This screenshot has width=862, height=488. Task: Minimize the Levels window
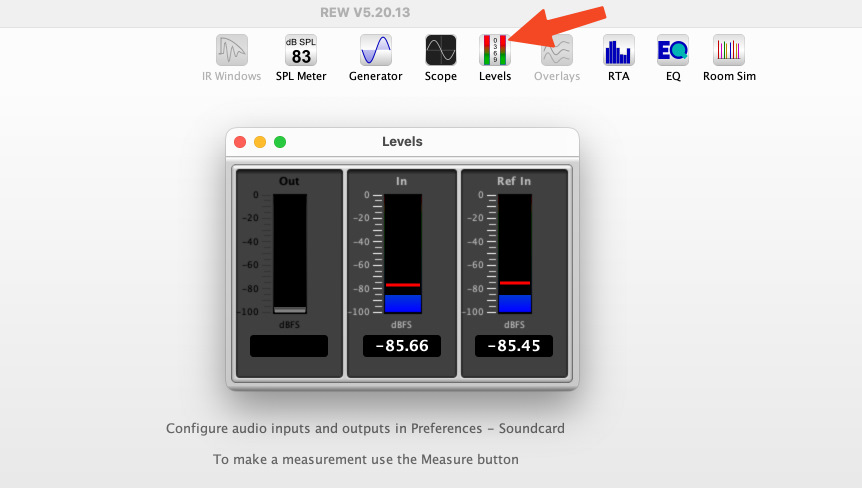pyautogui.click(x=260, y=142)
